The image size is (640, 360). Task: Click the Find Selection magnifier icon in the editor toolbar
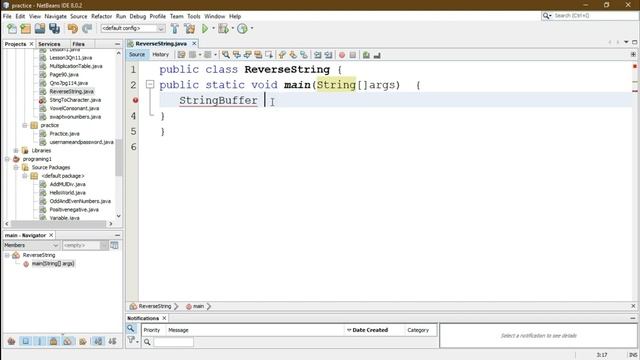click(226, 55)
